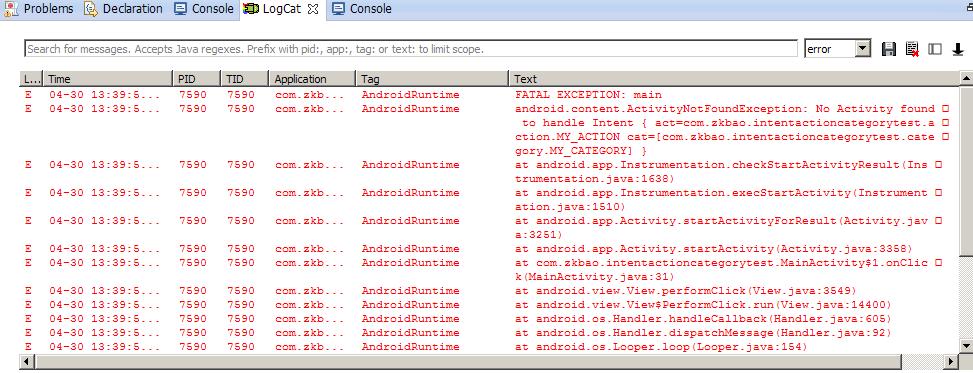Select the Looper.loop stack line
The image size is (973, 373).
(x=489, y=347)
